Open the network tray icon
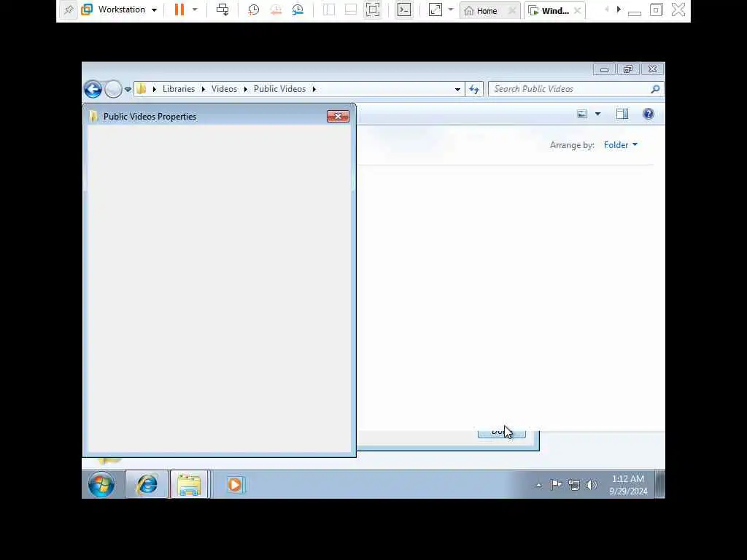Screen dimensions: 747x560 pos(574,485)
